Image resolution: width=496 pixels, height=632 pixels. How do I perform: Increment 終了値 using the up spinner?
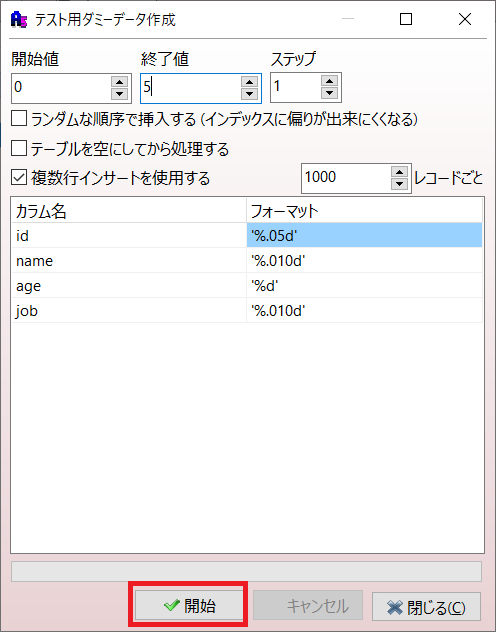click(249, 82)
